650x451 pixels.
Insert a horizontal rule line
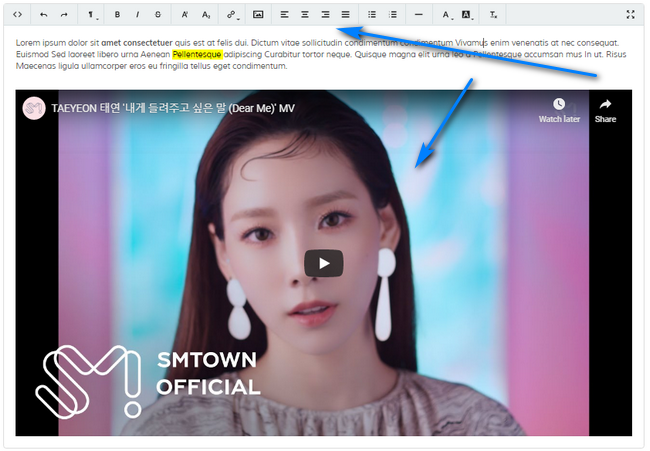419,15
